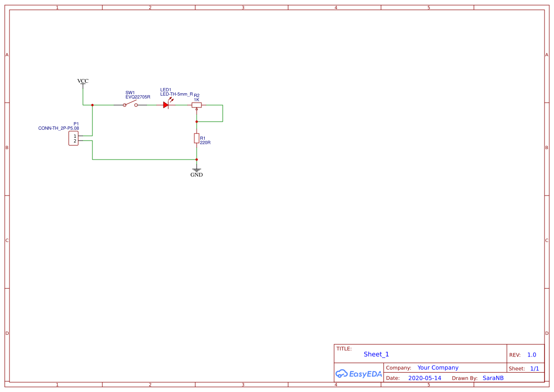Click the LED-TH-5mm_R part name
Screen dimensions: 554x392
tap(176, 94)
